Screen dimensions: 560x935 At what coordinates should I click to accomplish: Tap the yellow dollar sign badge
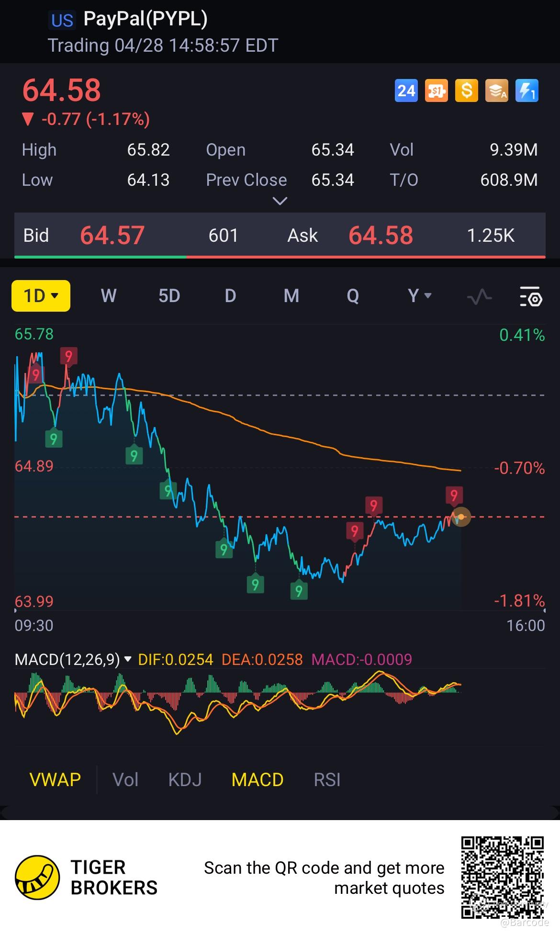[467, 90]
